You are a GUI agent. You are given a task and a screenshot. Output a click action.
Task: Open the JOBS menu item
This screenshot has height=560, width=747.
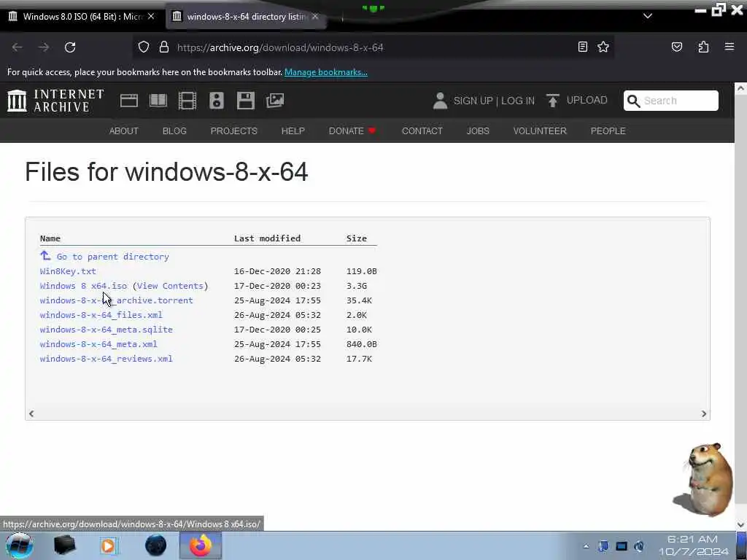click(478, 131)
